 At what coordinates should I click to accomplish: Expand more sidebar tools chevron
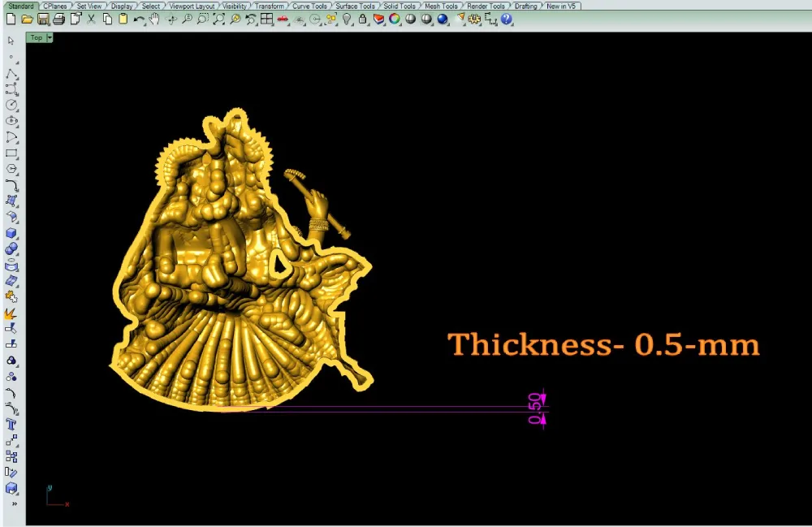pyautogui.click(x=14, y=503)
